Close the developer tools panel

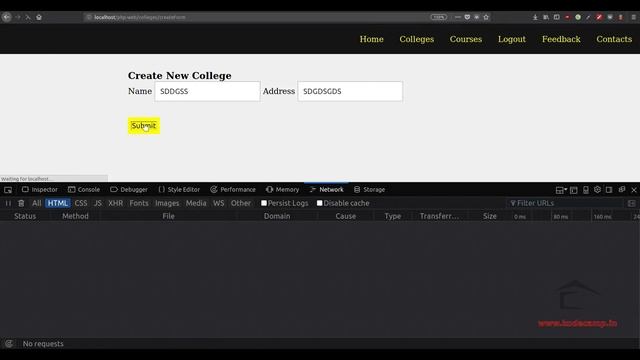[x=634, y=190]
